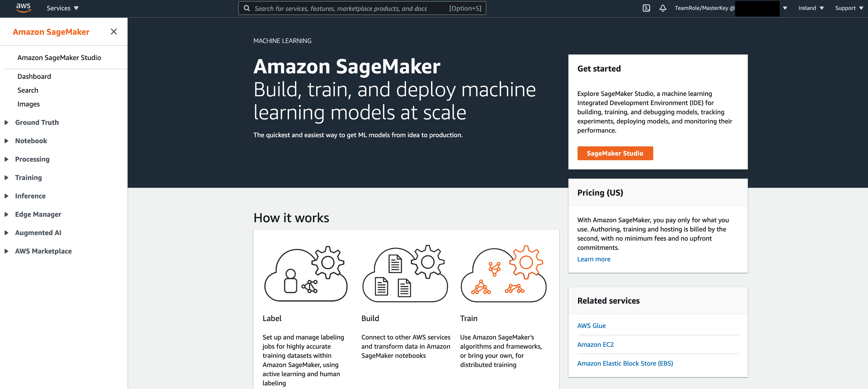Select Edge Manager label in sidebar
Screen dimensions: 868x389
coord(38,214)
